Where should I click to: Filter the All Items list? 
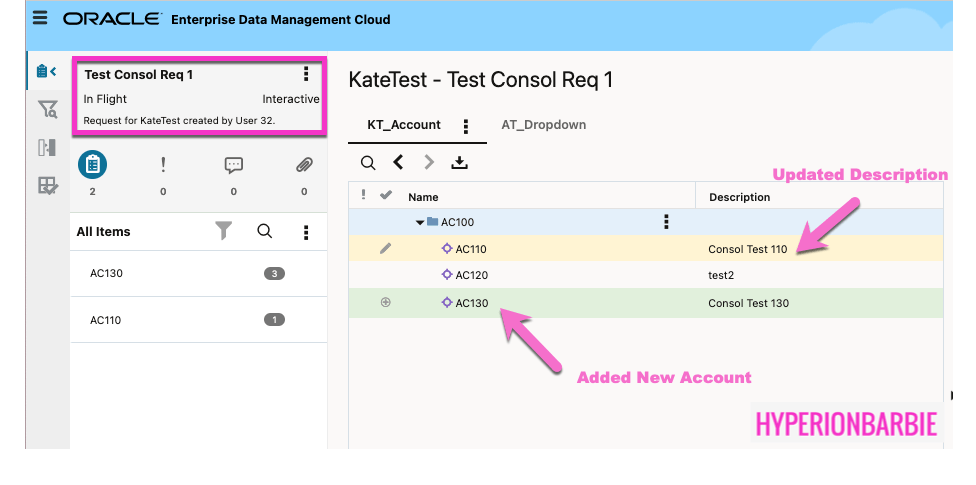pyautogui.click(x=224, y=231)
